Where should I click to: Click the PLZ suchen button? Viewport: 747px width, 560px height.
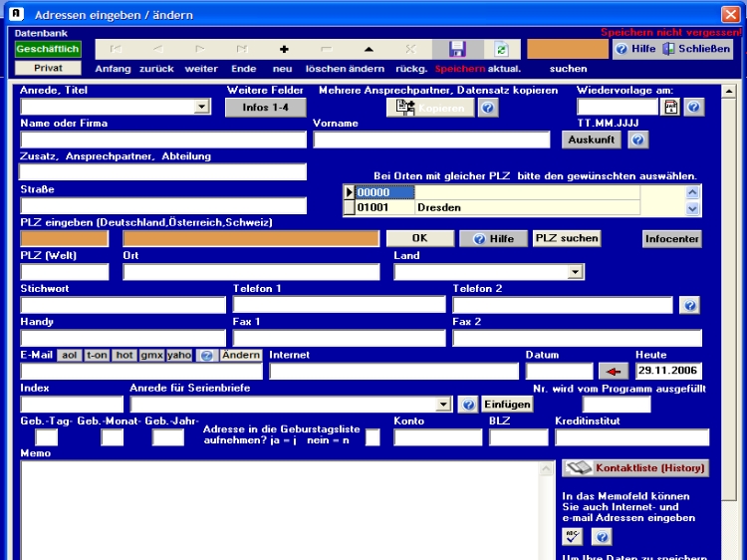[x=567, y=238]
